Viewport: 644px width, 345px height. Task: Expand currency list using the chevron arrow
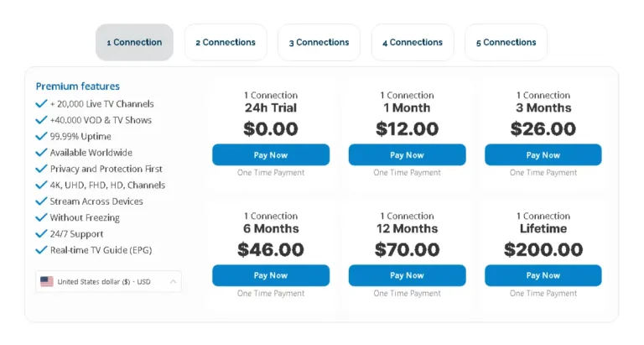coord(173,281)
